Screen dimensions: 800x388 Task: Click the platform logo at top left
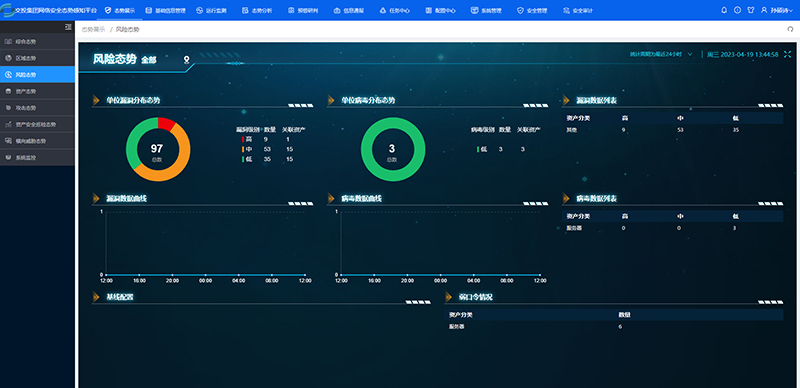(8, 10)
